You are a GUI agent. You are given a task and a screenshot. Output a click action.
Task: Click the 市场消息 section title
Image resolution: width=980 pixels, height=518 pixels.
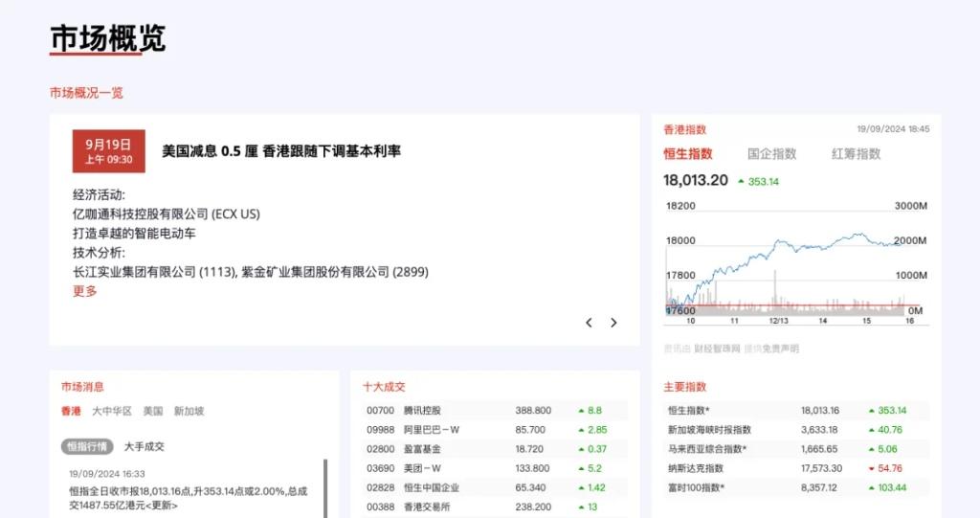[x=82, y=387]
